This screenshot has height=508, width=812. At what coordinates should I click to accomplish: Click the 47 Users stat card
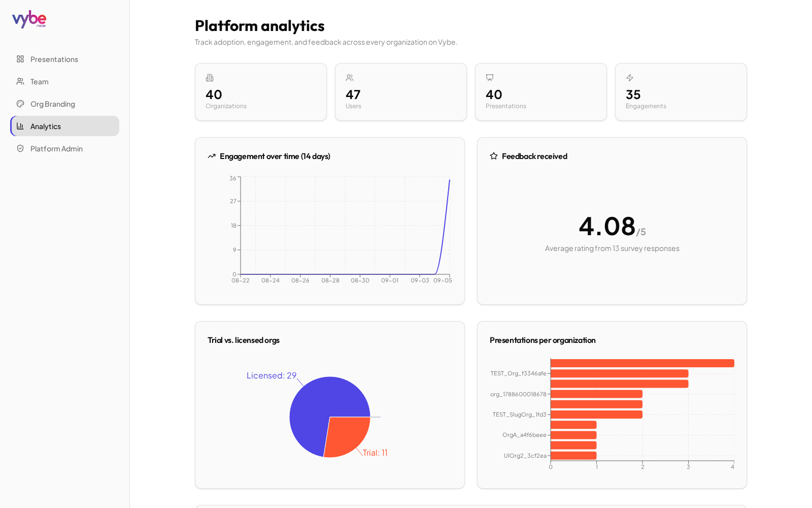tap(401, 92)
